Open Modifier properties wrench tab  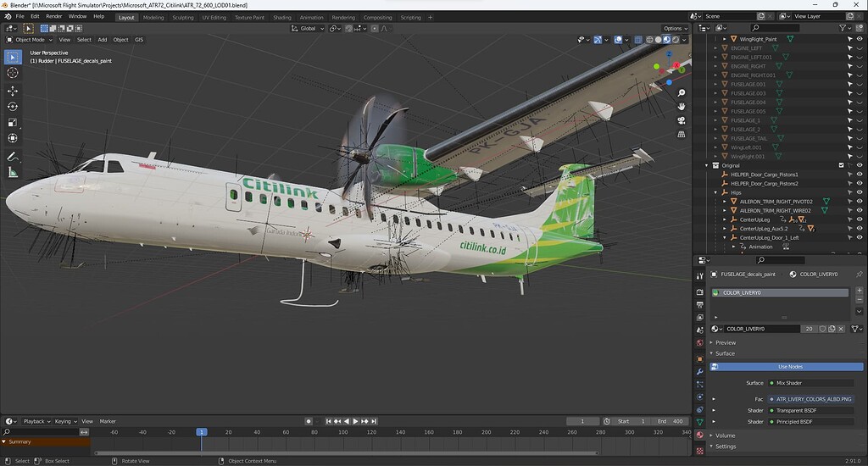(x=699, y=371)
